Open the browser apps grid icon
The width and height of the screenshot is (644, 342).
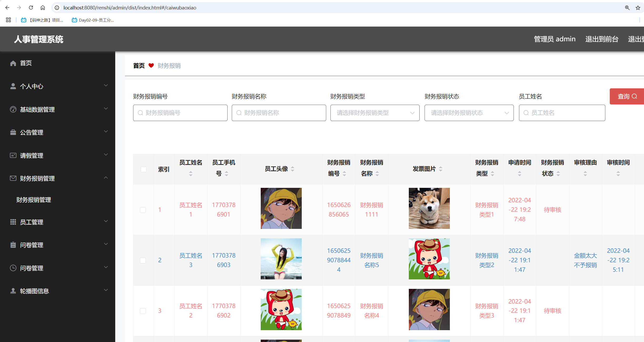tap(8, 20)
